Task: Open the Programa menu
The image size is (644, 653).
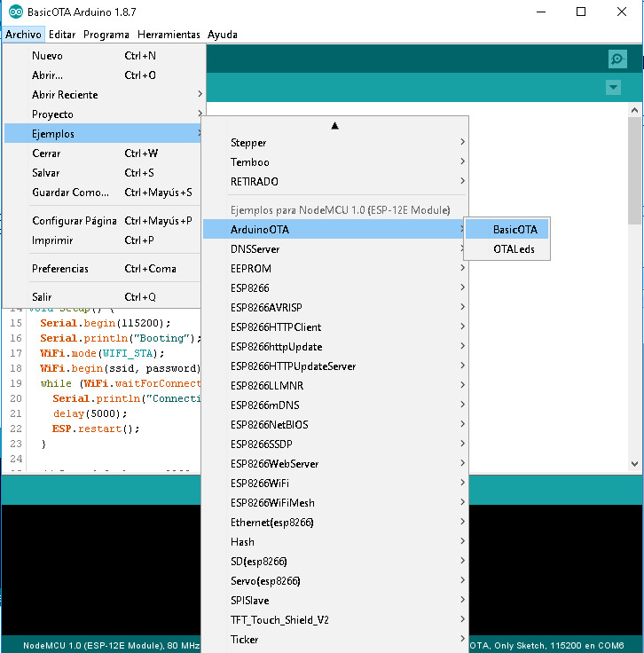Action: tap(106, 34)
